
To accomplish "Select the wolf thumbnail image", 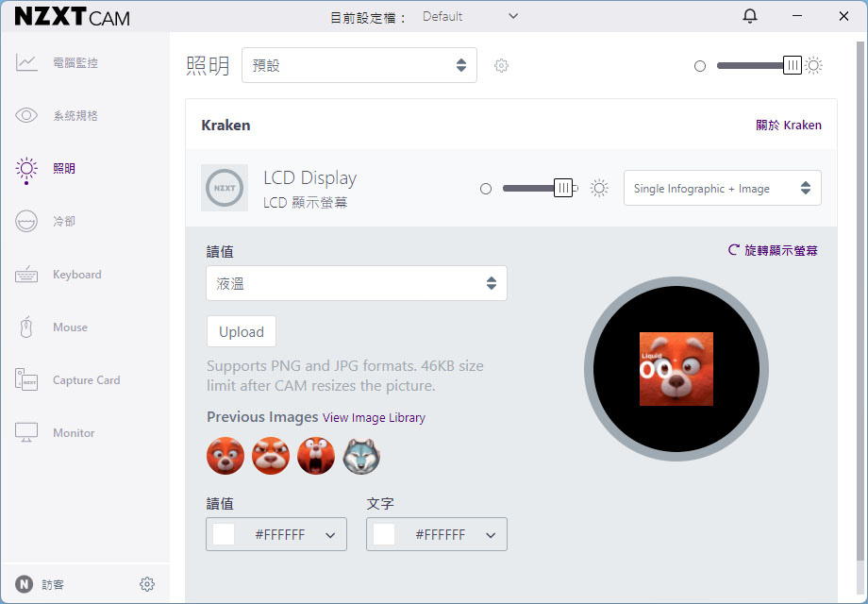I will (x=361, y=456).
